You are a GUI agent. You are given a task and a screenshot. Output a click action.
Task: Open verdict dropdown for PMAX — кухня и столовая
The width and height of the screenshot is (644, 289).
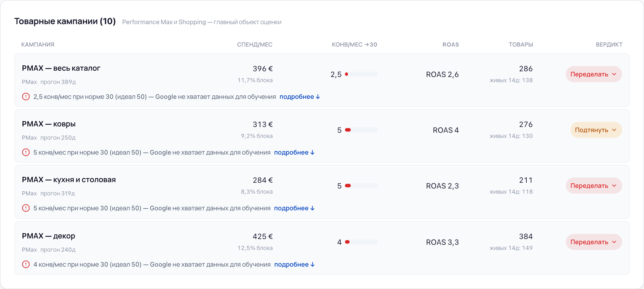[594, 186]
